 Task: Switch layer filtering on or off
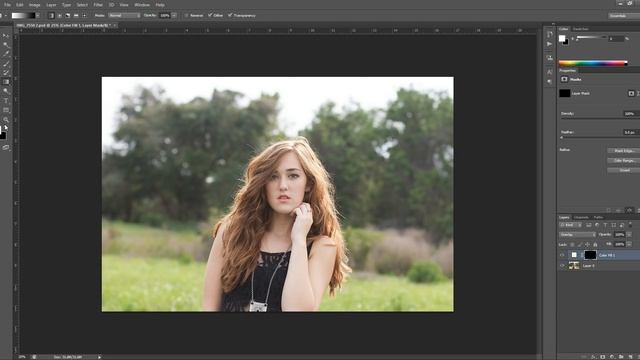click(x=631, y=224)
